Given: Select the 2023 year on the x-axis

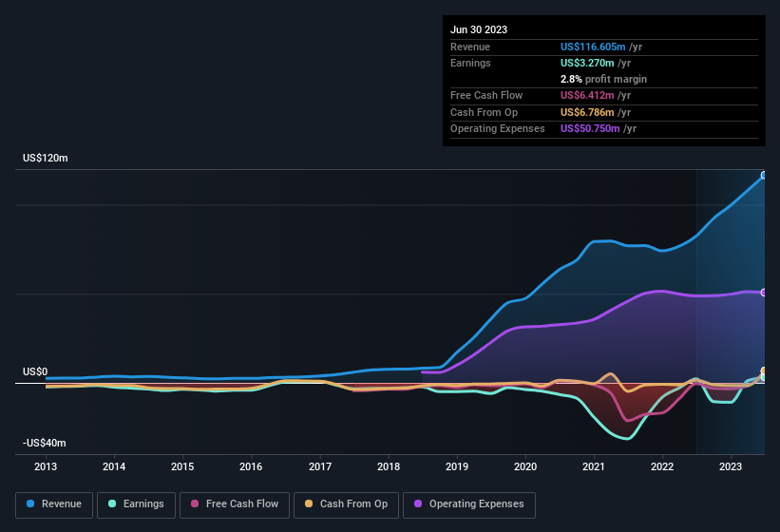Looking at the screenshot, I should coord(731,466).
